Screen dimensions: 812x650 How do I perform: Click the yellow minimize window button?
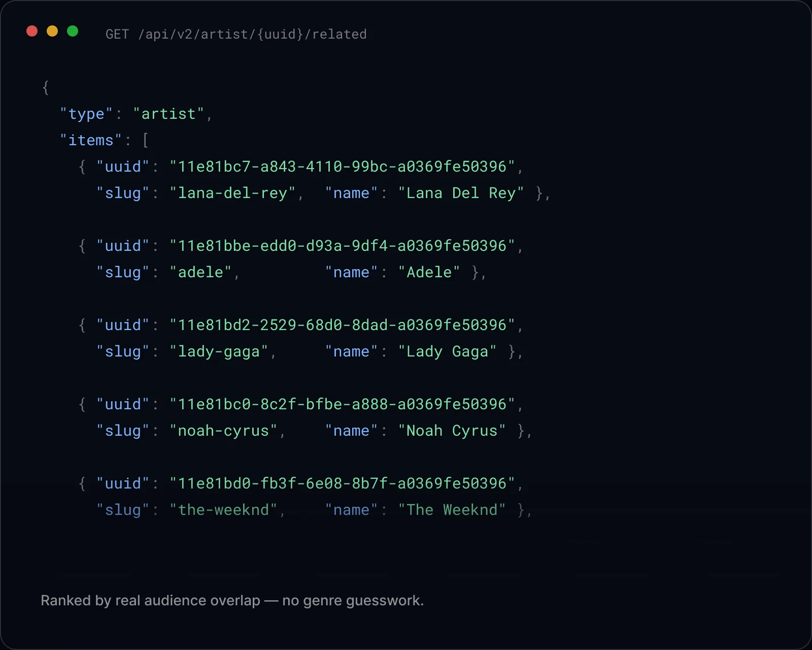pos(52,31)
